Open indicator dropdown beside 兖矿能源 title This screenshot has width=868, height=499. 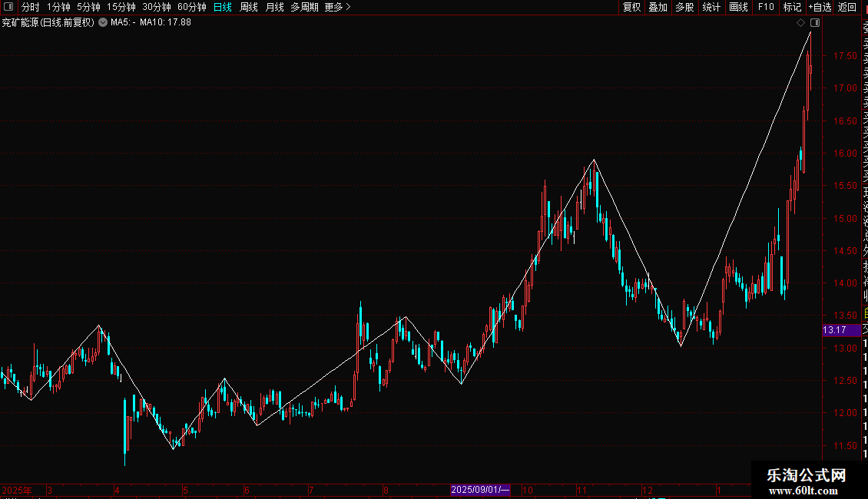103,23
